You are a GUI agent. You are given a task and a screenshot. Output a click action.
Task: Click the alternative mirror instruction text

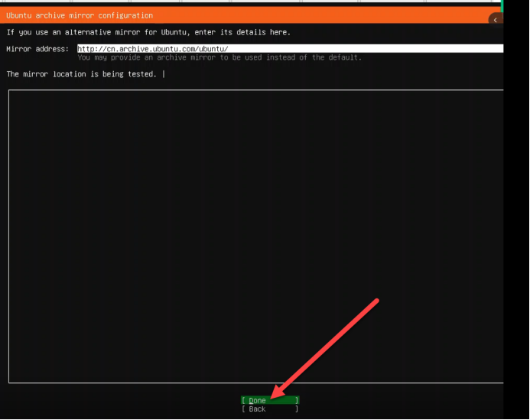[148, 32]
